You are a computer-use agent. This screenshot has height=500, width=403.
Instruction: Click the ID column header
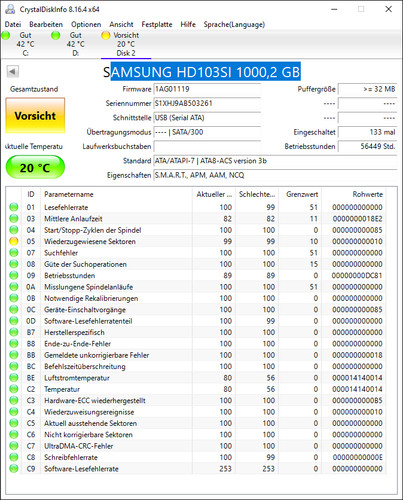pyautogui.click(x=31, y=194)
